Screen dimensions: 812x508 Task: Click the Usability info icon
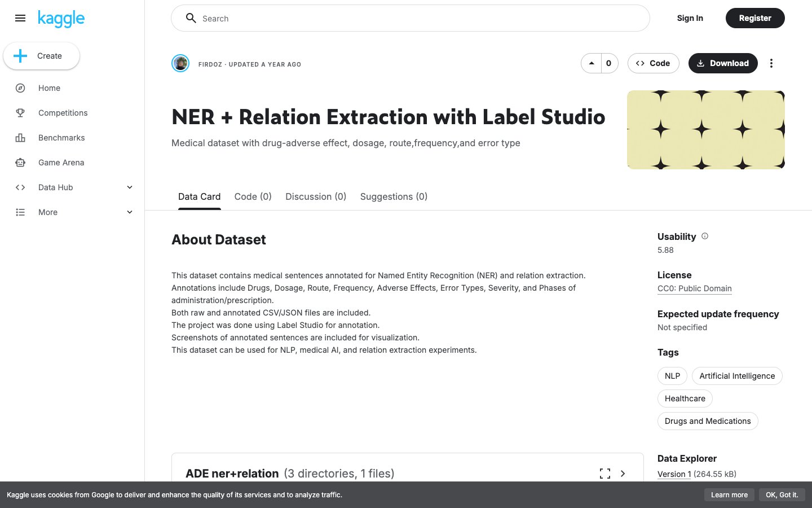[705, 236]
